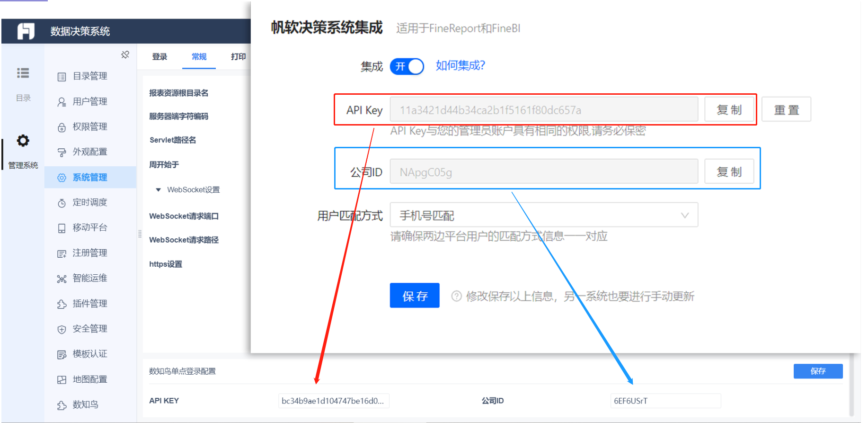Viewport: 868px width, 423px height.
Task: Click Servlet路径名 label
Action: (173, 140)
